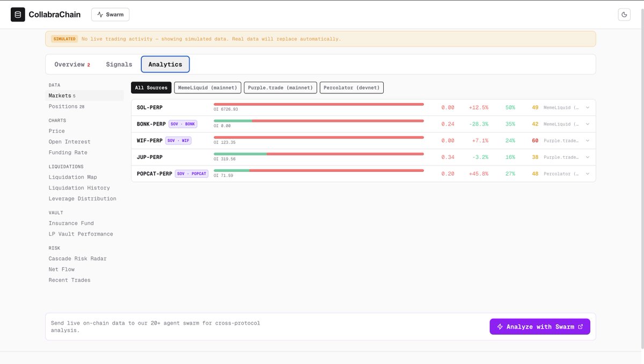Open the Price chart section
This screenshot has width=644, height=364.
[x=84, y=131]
